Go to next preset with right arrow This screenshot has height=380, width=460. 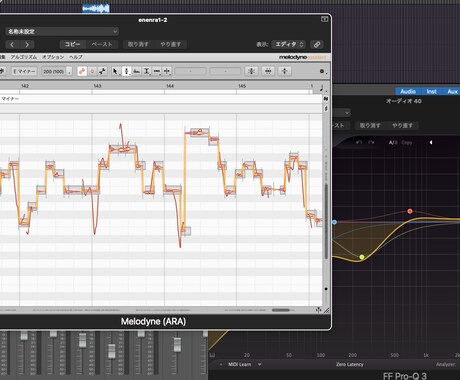coord(27,44)
